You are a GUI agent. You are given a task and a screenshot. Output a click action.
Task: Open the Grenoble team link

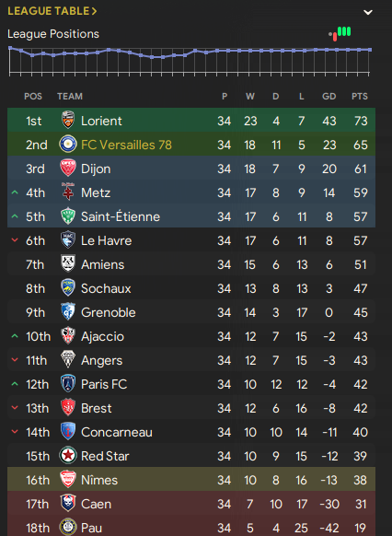(109, 312)
